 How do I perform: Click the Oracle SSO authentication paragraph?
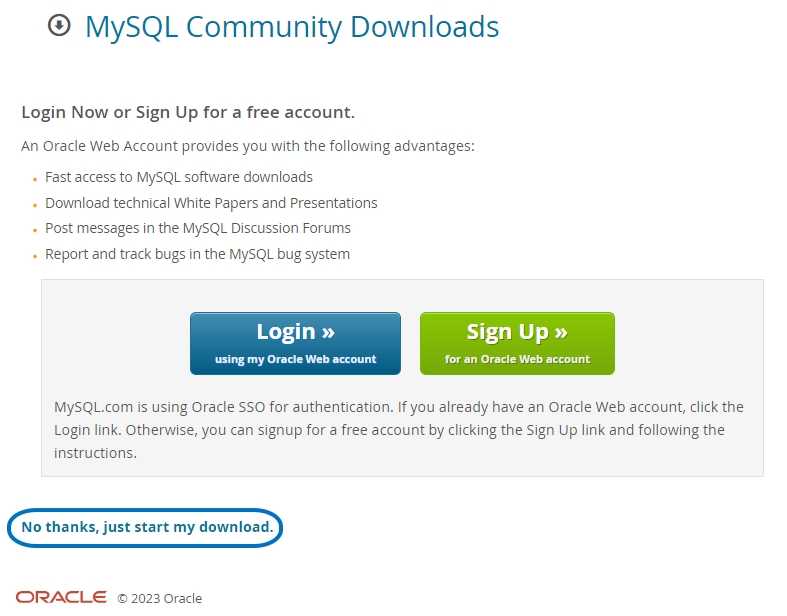(399, 430)
